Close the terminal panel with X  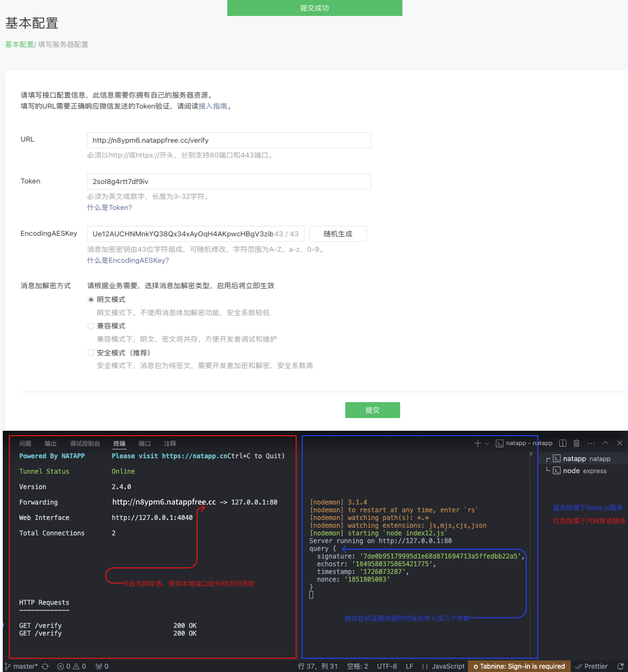pyautogui.click(x=620, y=443)
